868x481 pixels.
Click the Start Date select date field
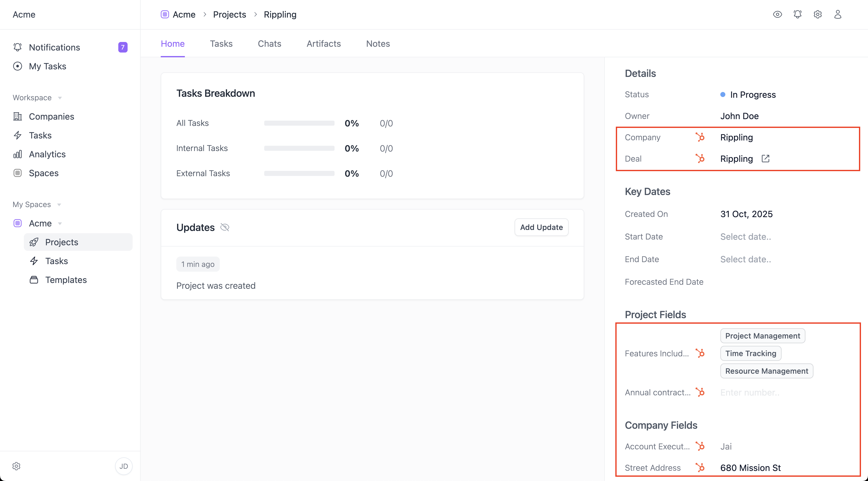[745, 237]
